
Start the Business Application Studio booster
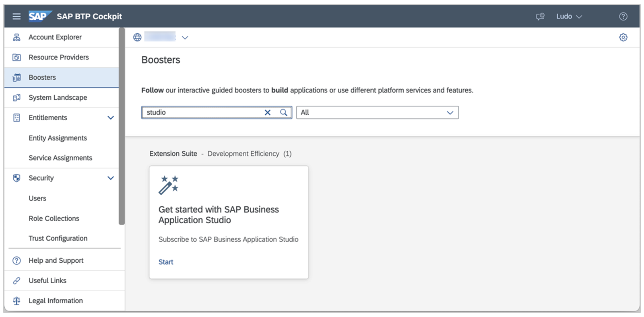tap(166, 262)
